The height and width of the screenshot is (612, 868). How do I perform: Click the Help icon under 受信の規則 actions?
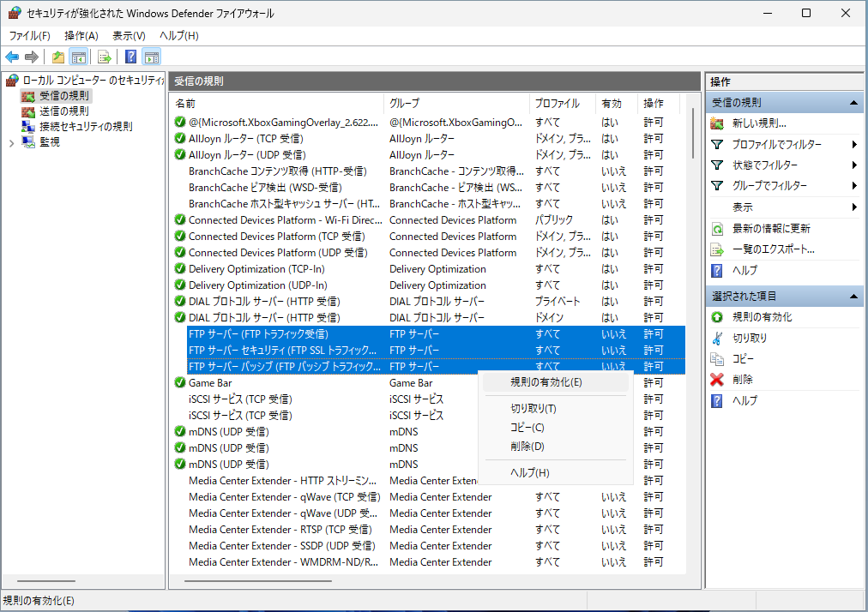pyautogui.click(x=717, y=271)
